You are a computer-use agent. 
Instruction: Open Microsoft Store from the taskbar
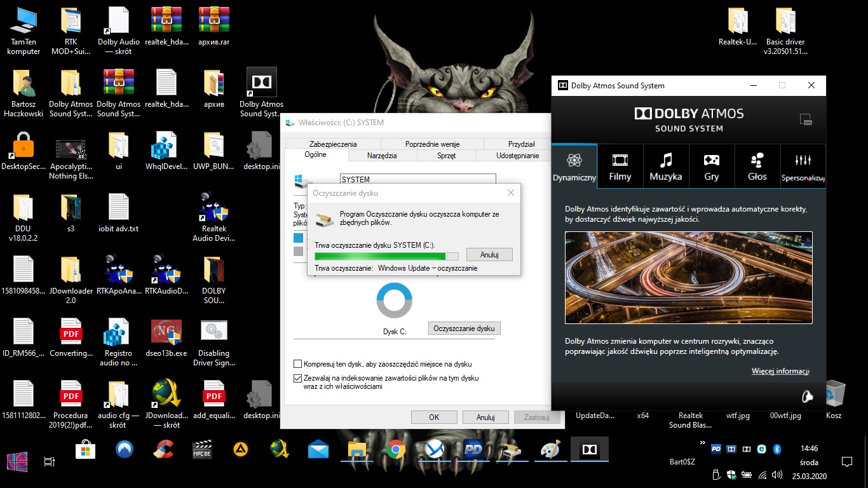86,450
